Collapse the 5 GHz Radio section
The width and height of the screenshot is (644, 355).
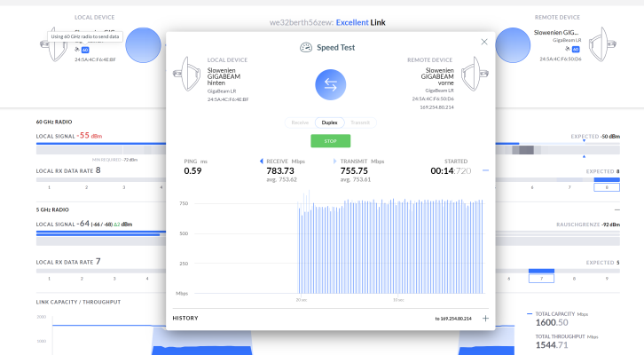617,210
